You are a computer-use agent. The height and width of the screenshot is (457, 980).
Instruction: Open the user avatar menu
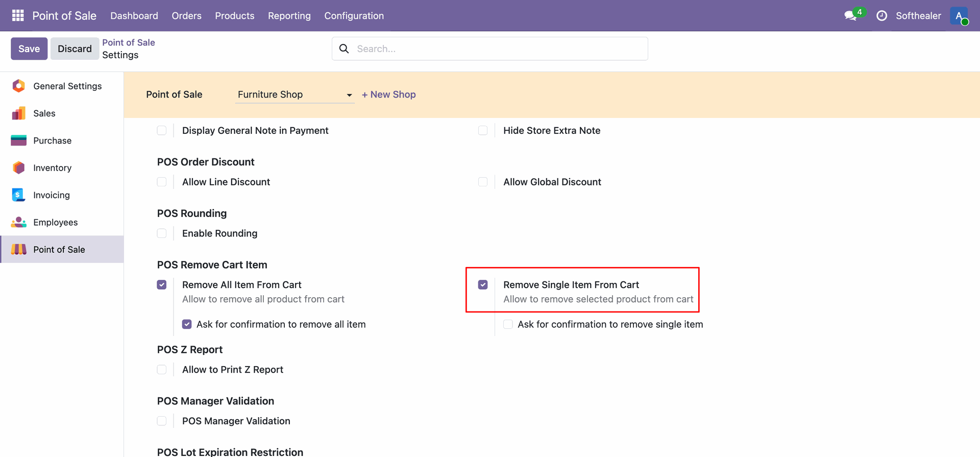[x=959, y=16]
